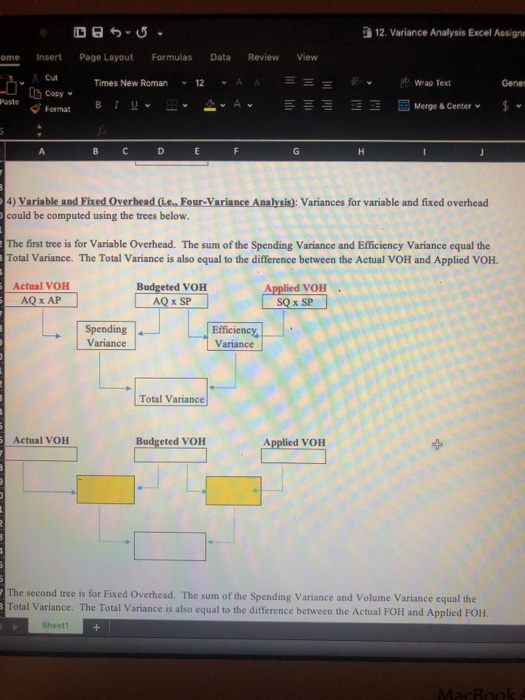Screen dimensions: 525x700
Task: Open the orientation dropdown arrow
Action: [x=369, y=83]
